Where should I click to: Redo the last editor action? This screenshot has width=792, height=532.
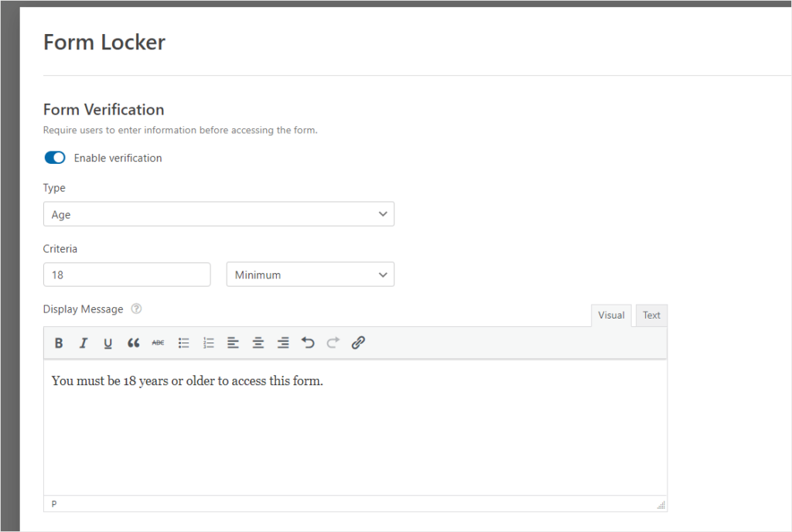pyautogui.click(x=333, y=343)
